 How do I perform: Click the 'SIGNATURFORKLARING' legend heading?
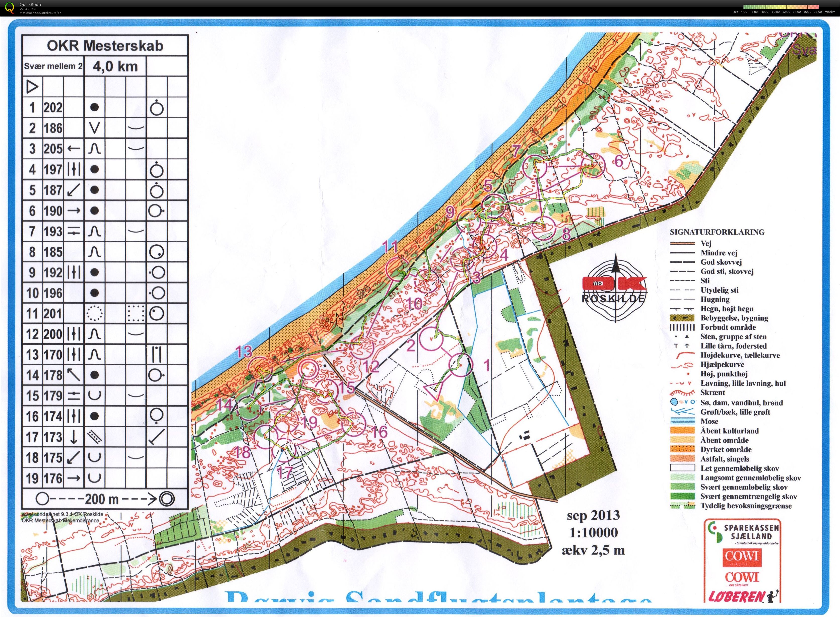pos(717,232)
